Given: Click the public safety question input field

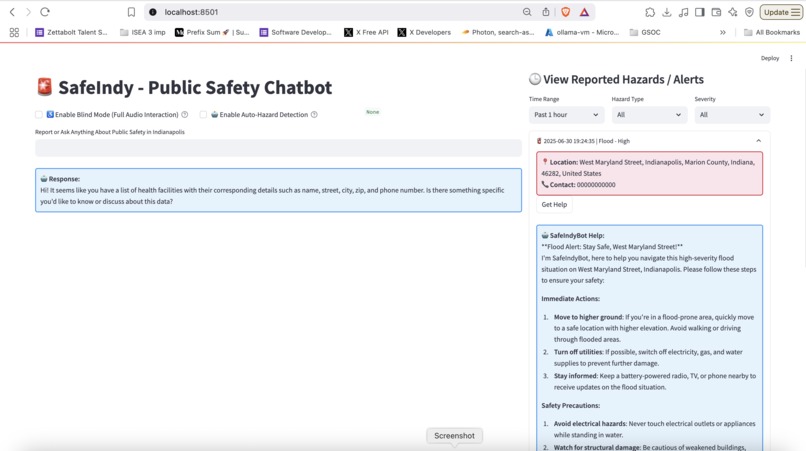Looking at the screenshot, I should click(x=278, y=148).
